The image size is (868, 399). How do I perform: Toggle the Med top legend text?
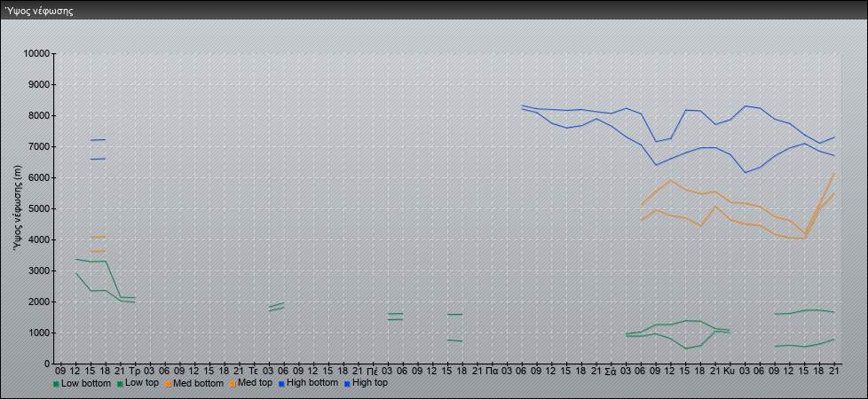pos(255,384)
